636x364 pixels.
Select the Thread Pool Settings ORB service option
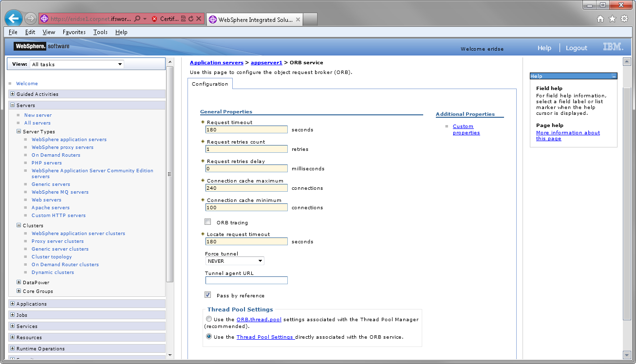(208, 336)
